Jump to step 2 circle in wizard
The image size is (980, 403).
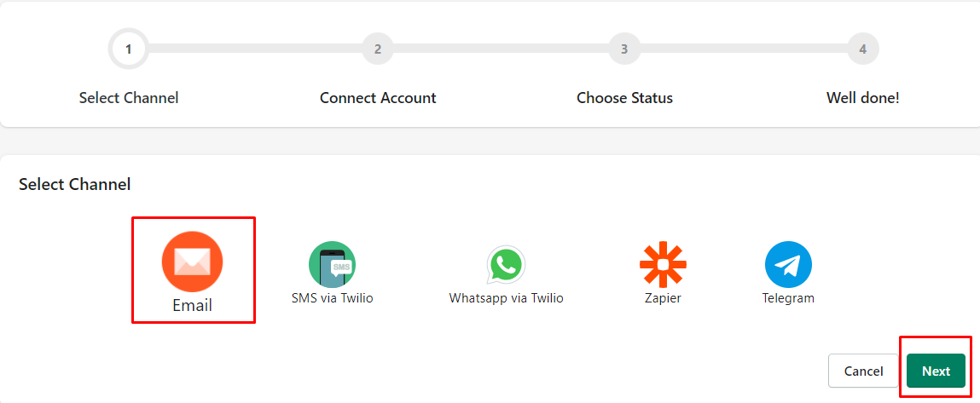tap(378, 49)
